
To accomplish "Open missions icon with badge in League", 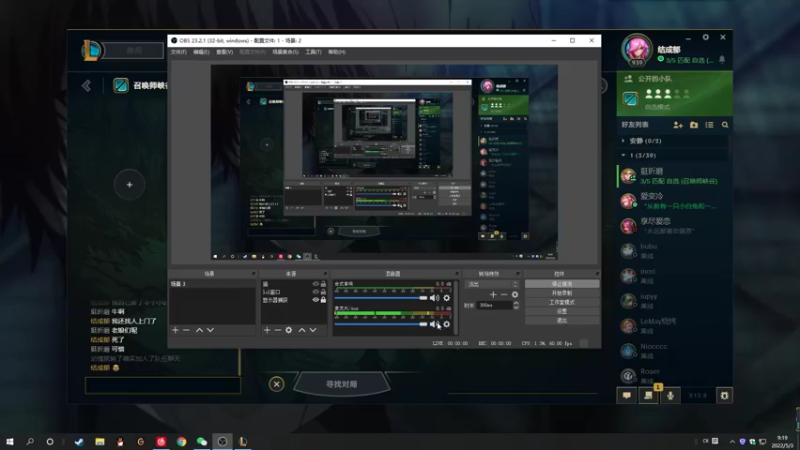I will click(648, 395).
